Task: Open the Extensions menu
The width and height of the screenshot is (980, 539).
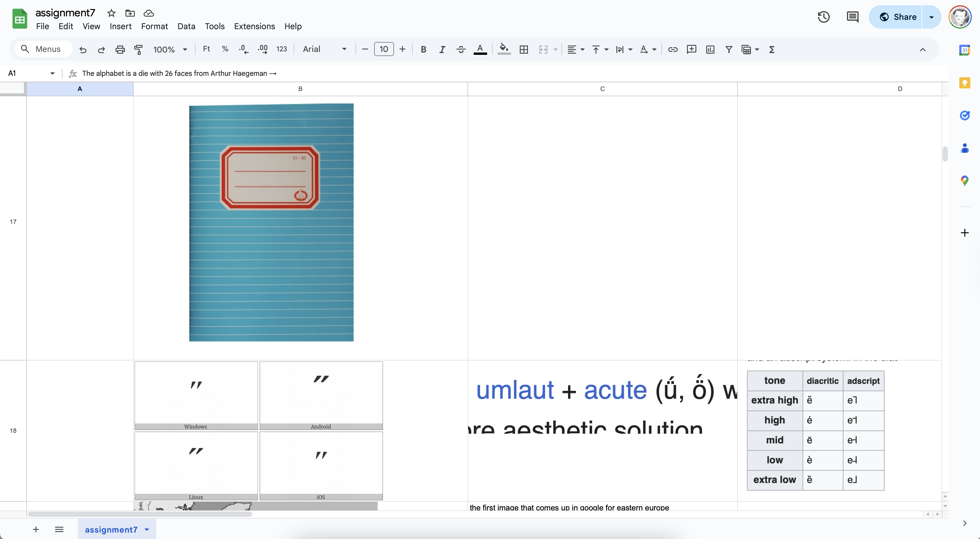Action: point(254,26)
